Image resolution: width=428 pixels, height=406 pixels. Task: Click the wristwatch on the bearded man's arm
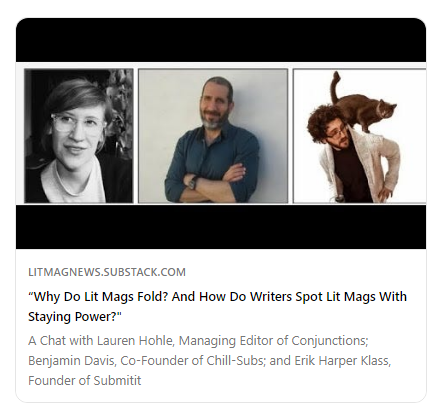[x=193, y=183]
